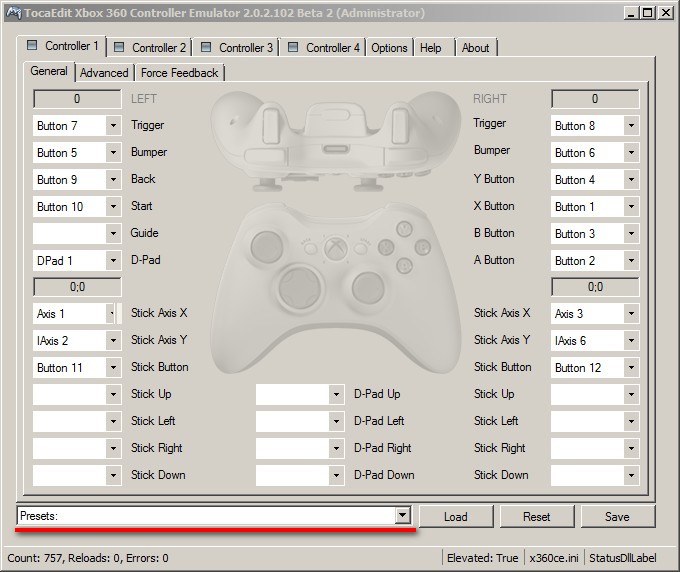Click the right trigger value field showing 0
680x572 pixels.
(x=595, y=99)
